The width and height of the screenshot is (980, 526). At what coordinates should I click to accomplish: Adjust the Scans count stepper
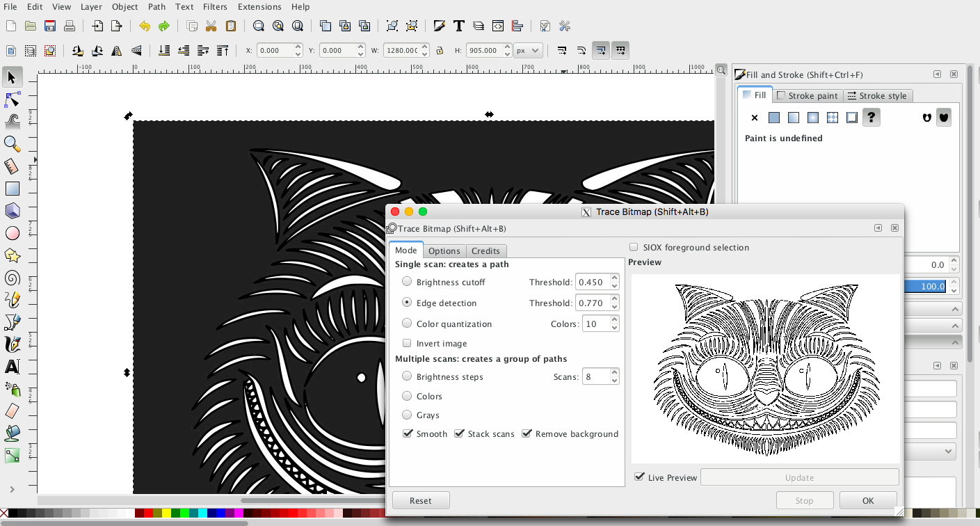pyautogui.click(x=614, y=376)
